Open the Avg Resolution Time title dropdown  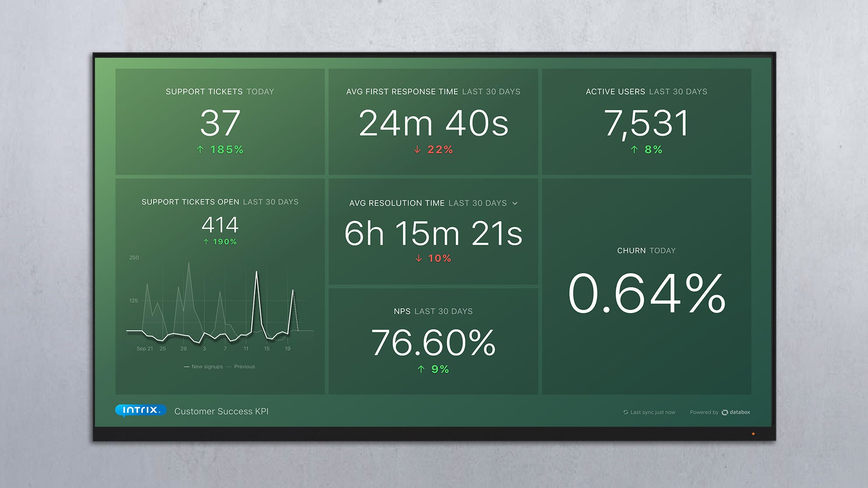click(x=396, y=203)
